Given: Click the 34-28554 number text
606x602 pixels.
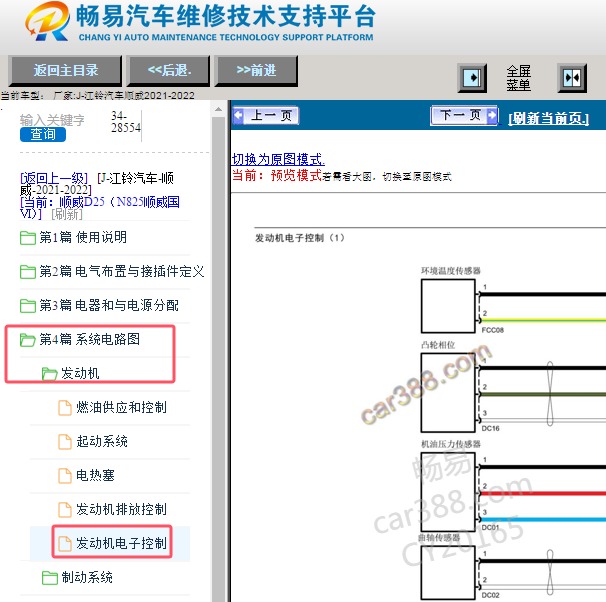Looking at the screenshot, I should click(126, 122).
